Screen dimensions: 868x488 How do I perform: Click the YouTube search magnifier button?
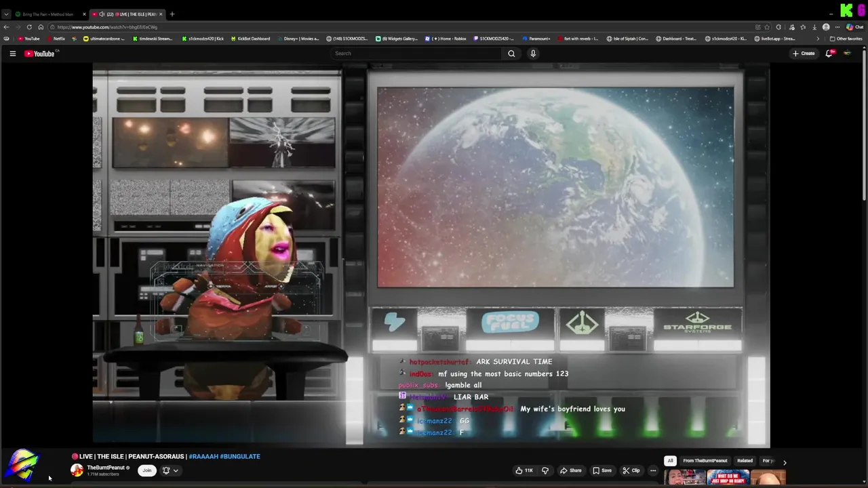(x=511, y=54)
